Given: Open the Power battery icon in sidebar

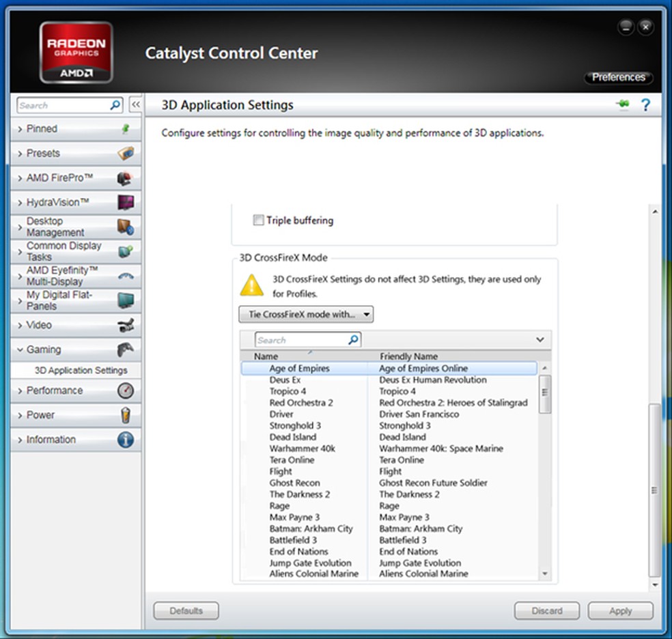Looking at the screenshot, I should (124, 415).
